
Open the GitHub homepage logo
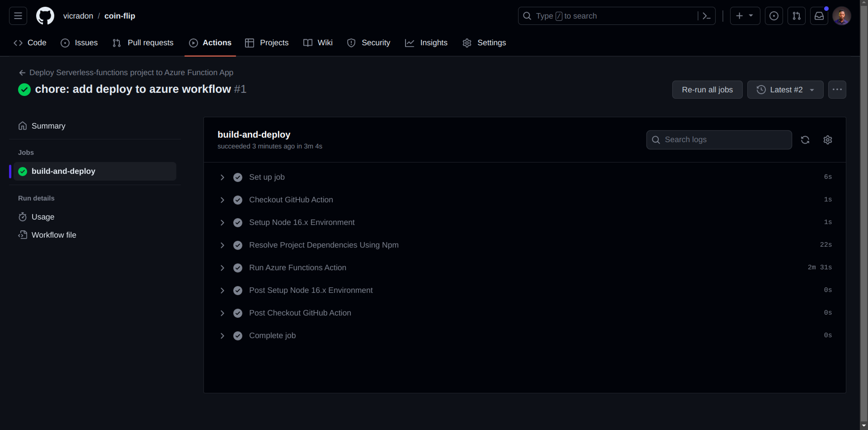coord(45,16)
